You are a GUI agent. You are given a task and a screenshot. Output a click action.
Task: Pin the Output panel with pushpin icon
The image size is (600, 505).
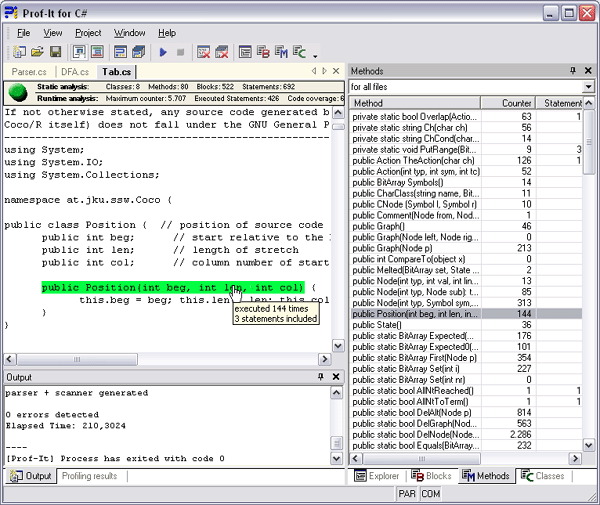(x=321, y=377)
